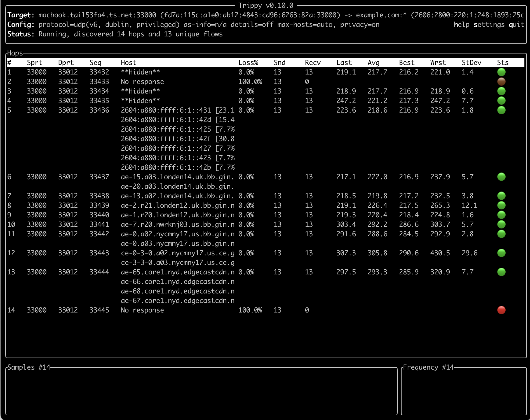Click the Wrst column header

(438, 63)
